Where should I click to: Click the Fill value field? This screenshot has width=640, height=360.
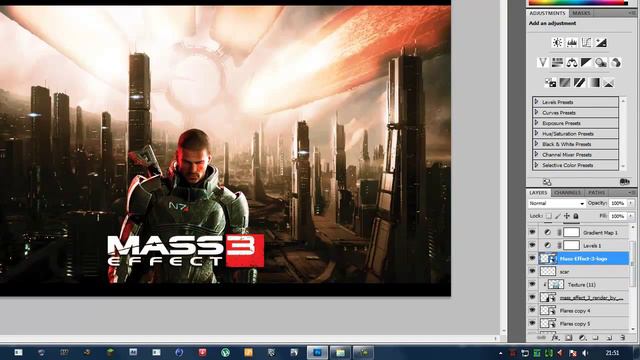pos(618,216)
